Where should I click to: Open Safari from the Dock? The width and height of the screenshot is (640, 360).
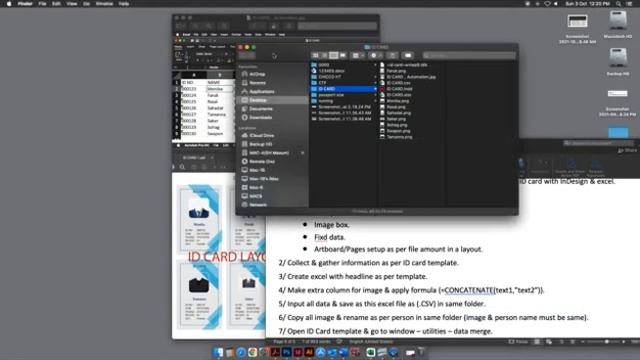click(x=241, y=352)
